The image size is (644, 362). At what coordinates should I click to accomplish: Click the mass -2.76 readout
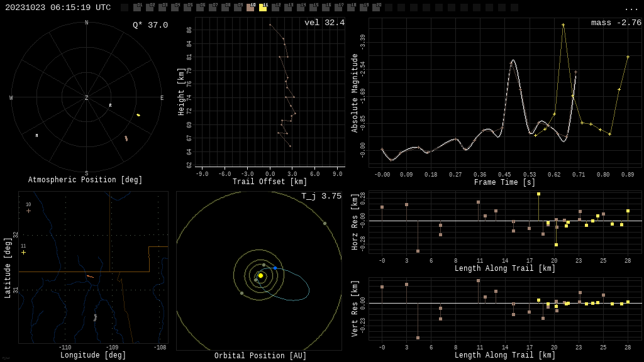coord(616,23)
